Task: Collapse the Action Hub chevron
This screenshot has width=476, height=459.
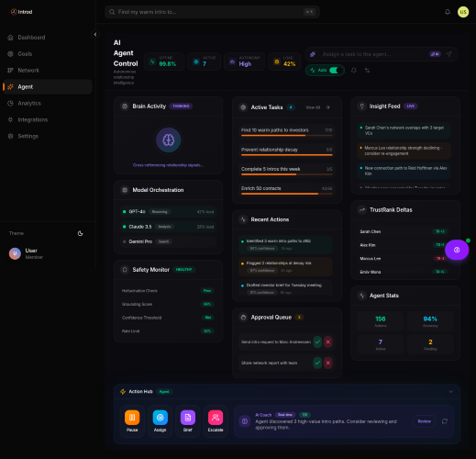Action: tap(450, 392)
